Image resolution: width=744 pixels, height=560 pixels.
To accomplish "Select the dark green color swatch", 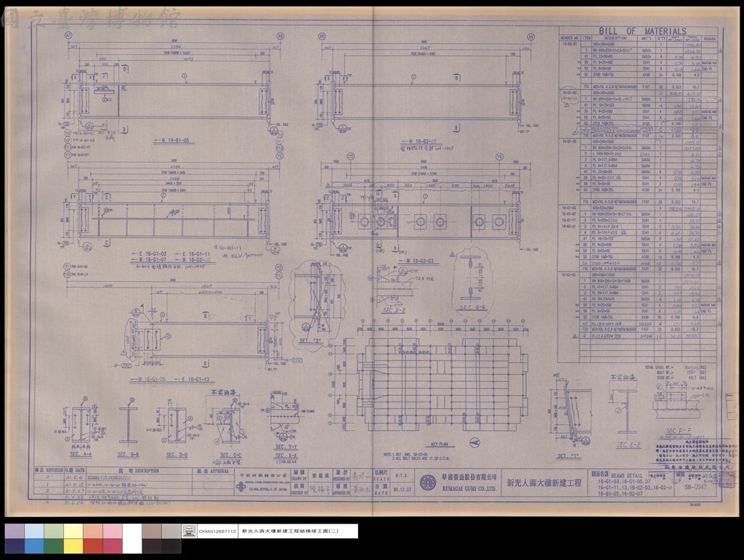I will tap(54, 545).
